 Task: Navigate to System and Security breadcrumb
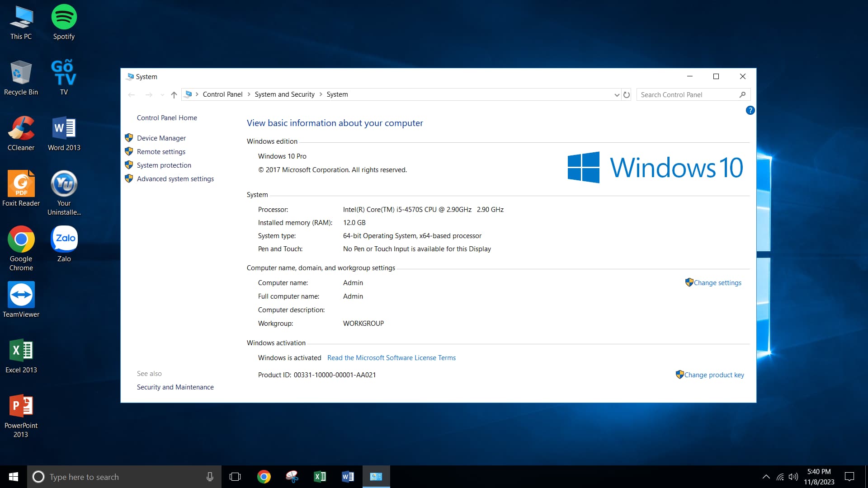click(x=285, y=94)
